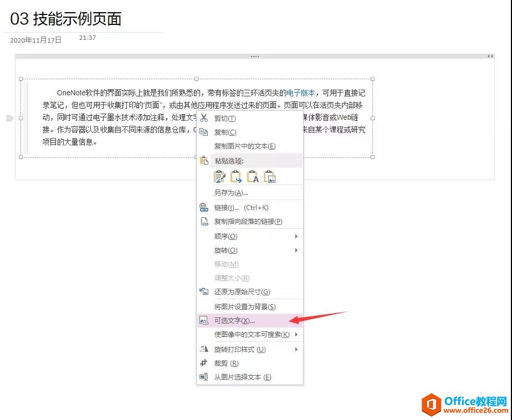Click the container width arrows at top right
Screen dimensions: 512x420
point(490,57)
